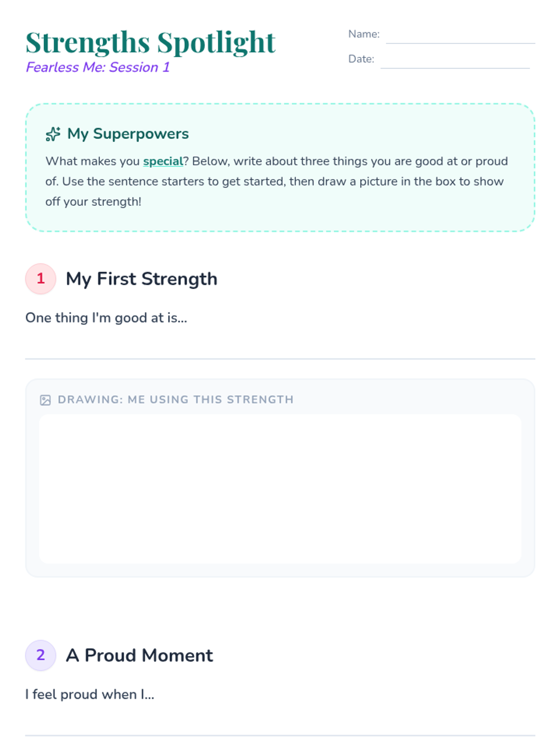Click the blank white drawing area
The width and height of the screenshot is (560, 747).
(x=280, y=488)
